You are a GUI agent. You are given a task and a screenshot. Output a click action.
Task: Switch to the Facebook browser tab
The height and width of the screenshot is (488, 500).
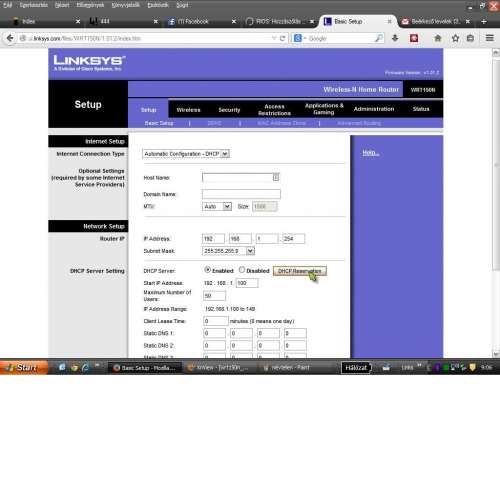point(202,21)
